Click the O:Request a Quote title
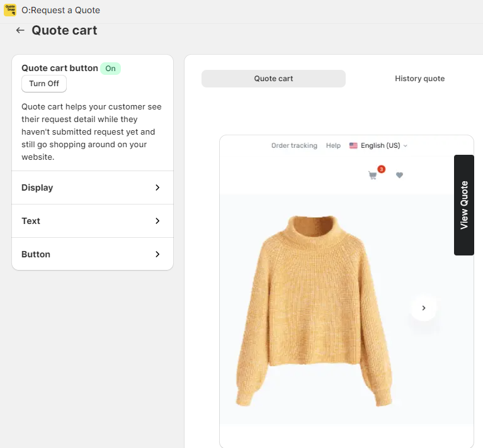 tap(60, 10)
